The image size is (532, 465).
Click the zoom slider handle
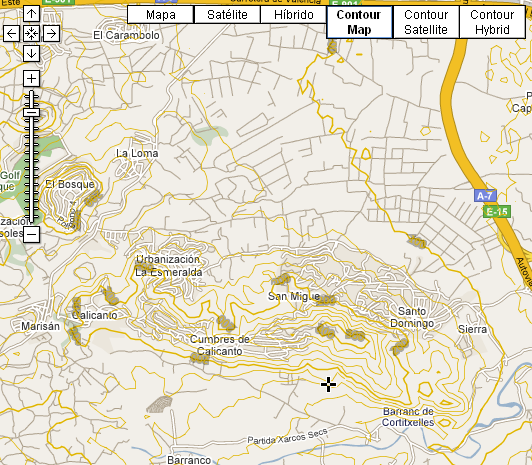[32, 113]
